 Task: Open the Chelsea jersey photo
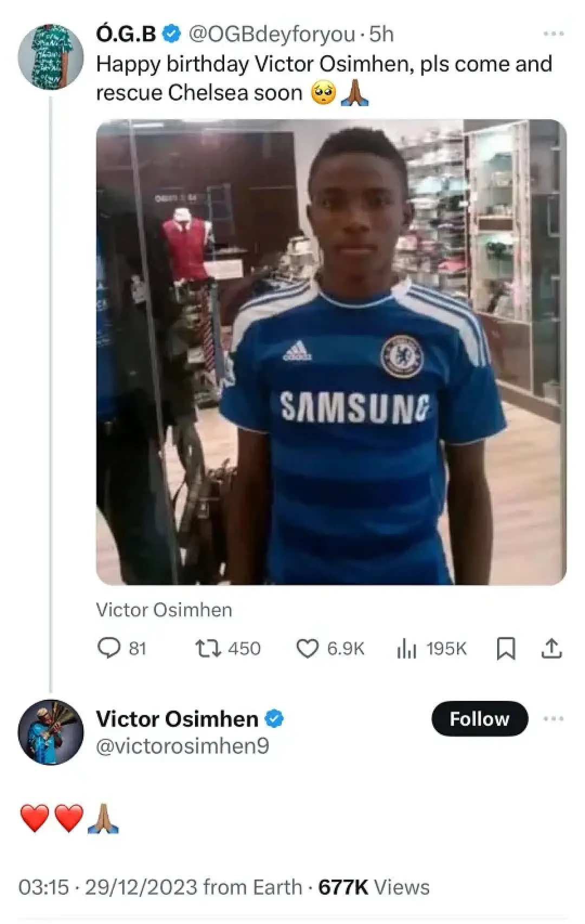[x=331, y=352]
